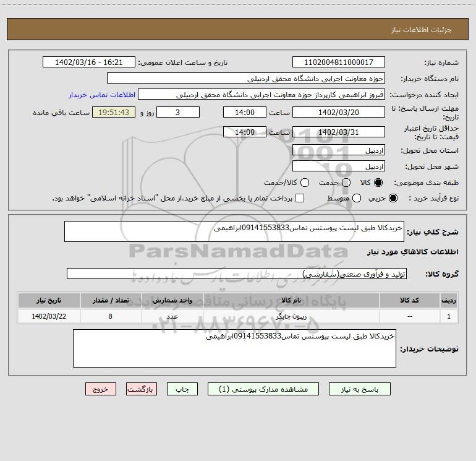This screenshot has height=461, width=476.
Task: Click the شرح کلی نیاز text box
Action: pyautogui.click(x=234, y=231)
